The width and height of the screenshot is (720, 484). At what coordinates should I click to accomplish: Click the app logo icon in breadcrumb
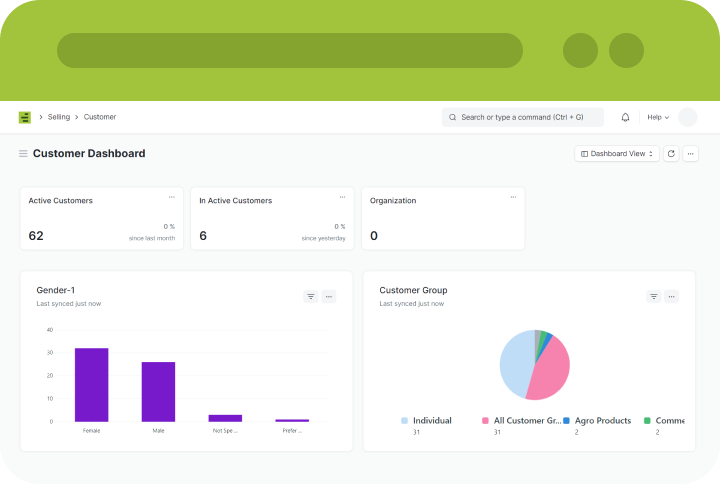(25, 117)
